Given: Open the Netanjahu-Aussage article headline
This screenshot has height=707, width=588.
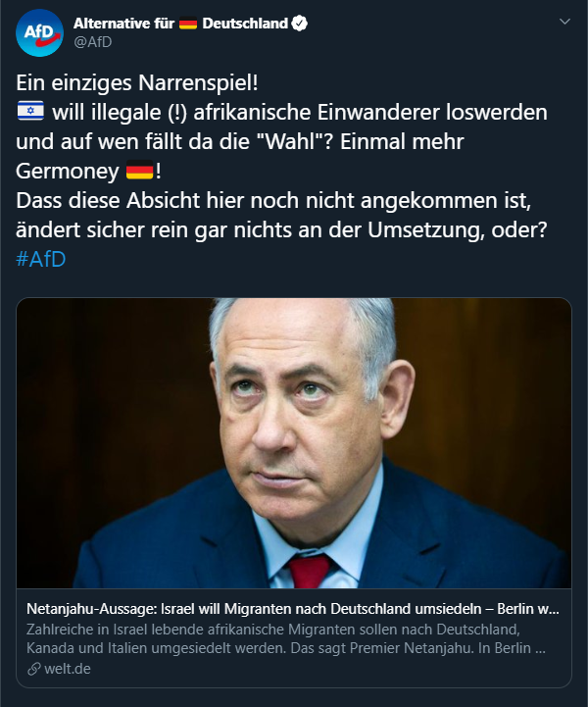Looking at the screenshot, I should pos(293,609).
